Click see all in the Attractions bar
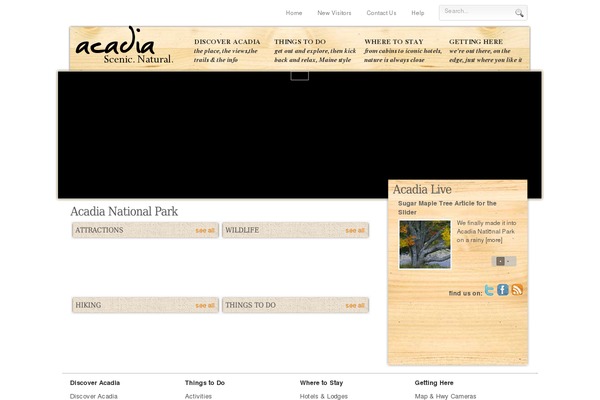The height and width of the screenshot is (400, 600). [205, 230]
